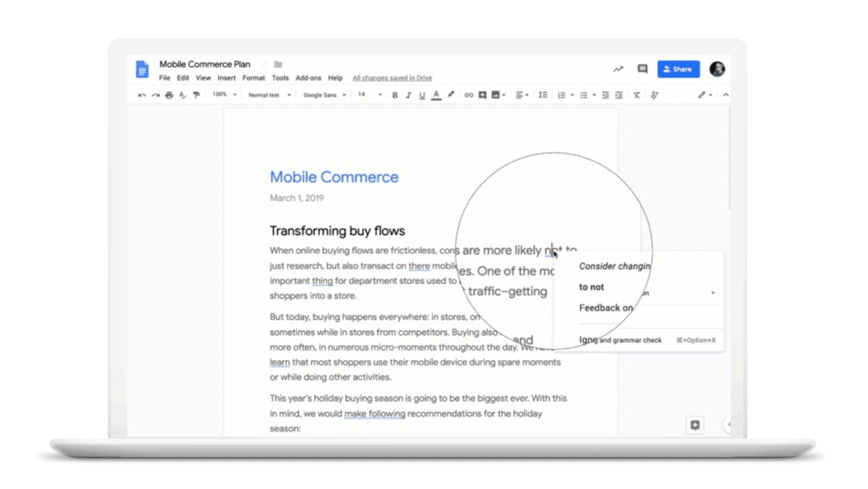Click the Print icon
Viewport: 868px width, 489px height.
tap(169, 95)
